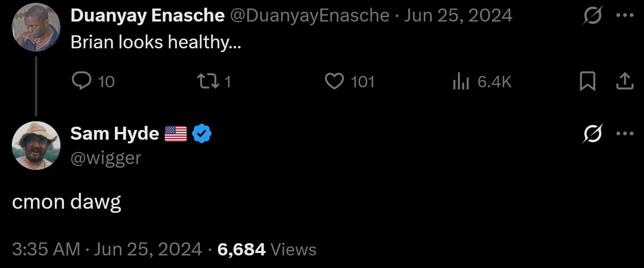
Task: Click the Grok icon on Sam Hyde's post
Action: click(x=592, y=133)
